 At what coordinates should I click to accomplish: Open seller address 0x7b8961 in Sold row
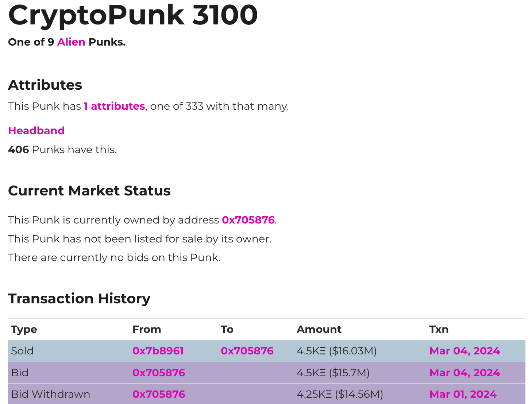coord(158,351)
